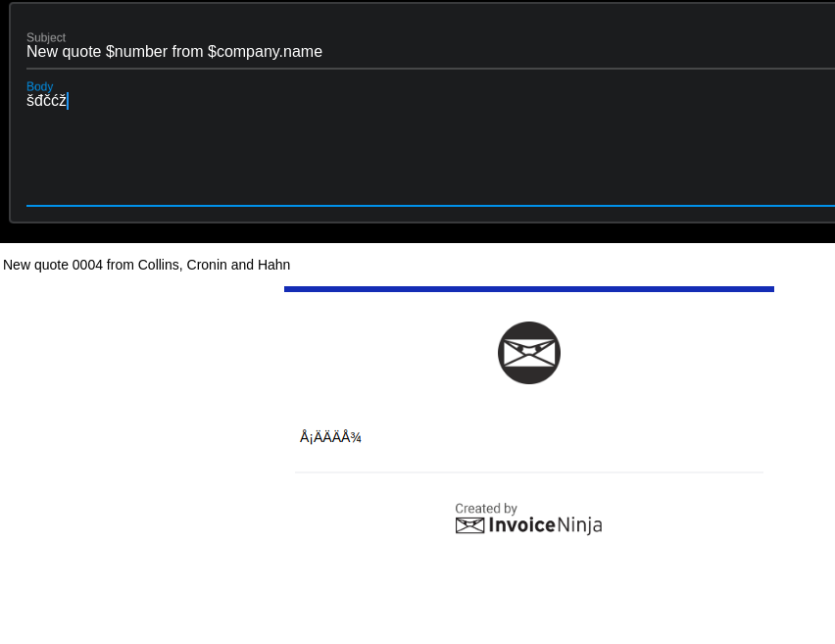Click the 'Subject' field label
This screenshot has height=644, width=835.
(46, 37)
